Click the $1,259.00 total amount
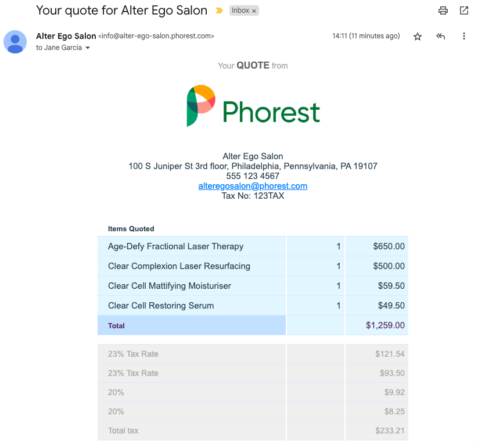Screen dimensions: 478x448 tap(385, 325)
